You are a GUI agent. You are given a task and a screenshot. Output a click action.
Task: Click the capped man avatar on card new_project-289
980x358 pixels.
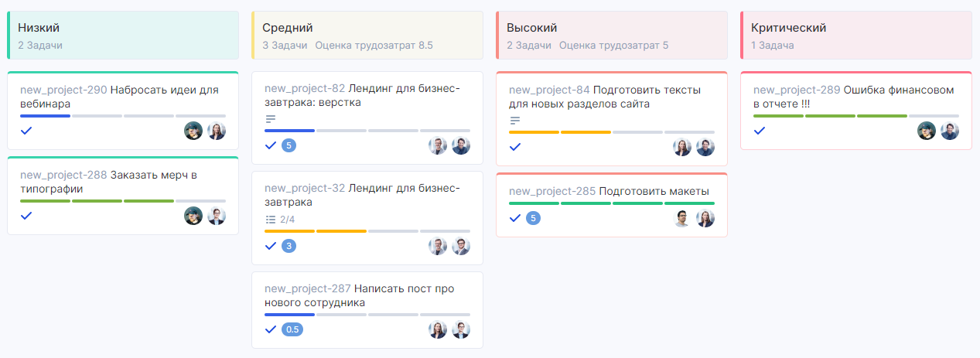(x=927, y=131)
